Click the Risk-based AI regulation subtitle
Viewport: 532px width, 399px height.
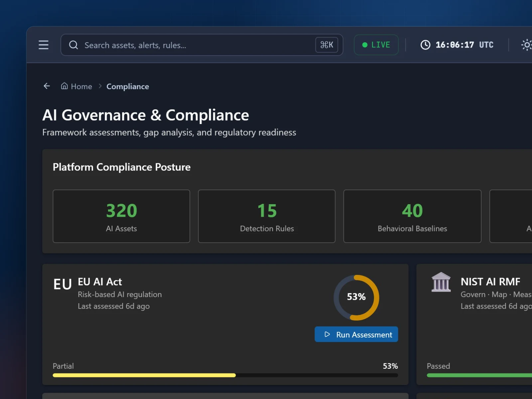pos(120,295)
